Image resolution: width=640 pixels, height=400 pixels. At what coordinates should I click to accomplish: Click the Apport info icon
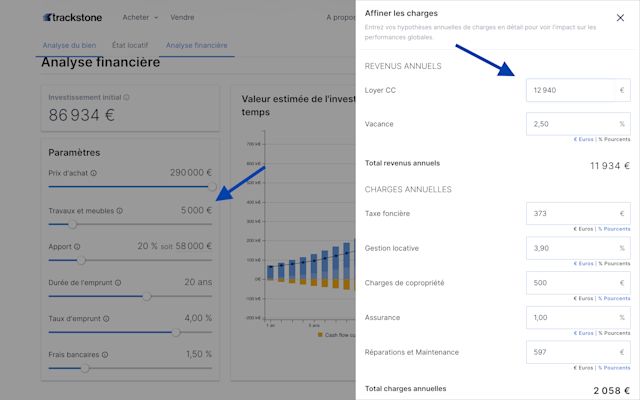coord(77,247)
